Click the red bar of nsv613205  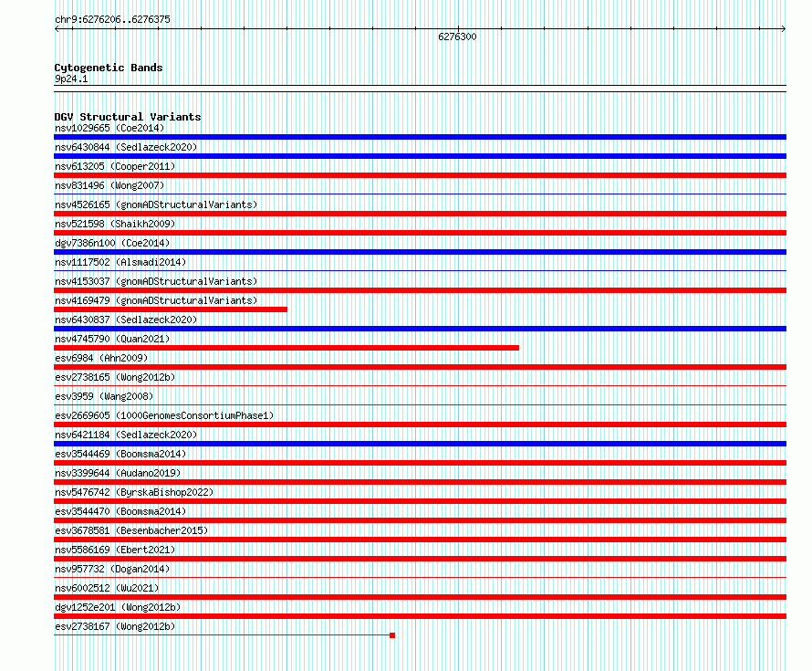tap(420, 175)
